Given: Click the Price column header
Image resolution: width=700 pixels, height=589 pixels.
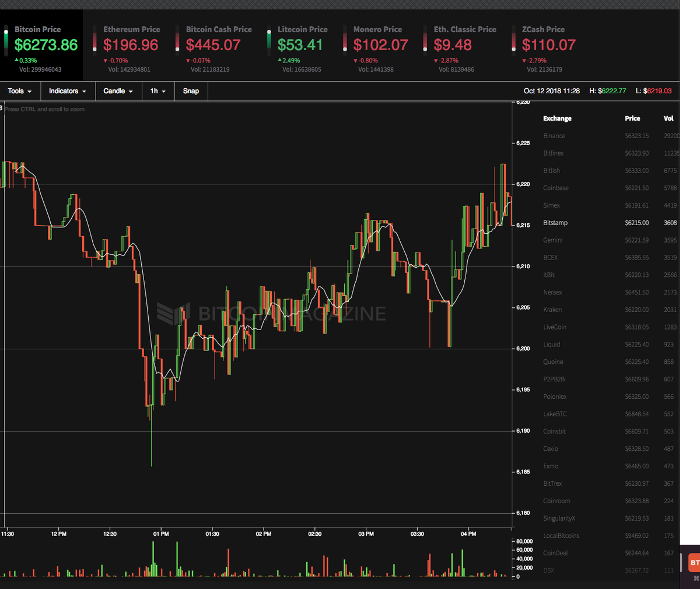Looking at the screenshot, I should [632, 118].
